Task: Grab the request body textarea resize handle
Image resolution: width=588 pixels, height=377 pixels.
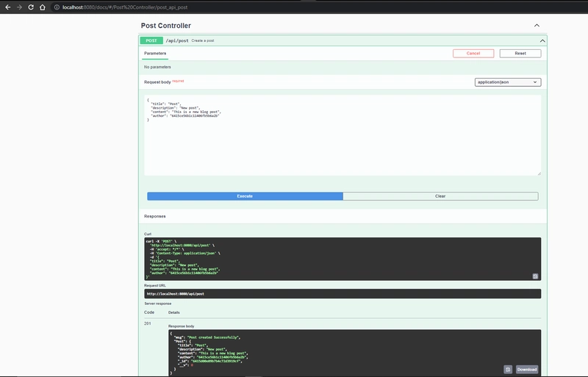Action: coord(539,173)
